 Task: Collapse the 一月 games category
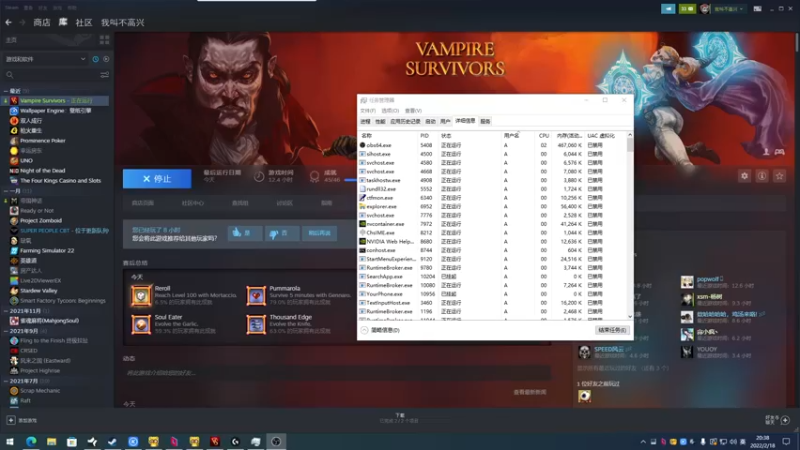click(x=6, y=191)
